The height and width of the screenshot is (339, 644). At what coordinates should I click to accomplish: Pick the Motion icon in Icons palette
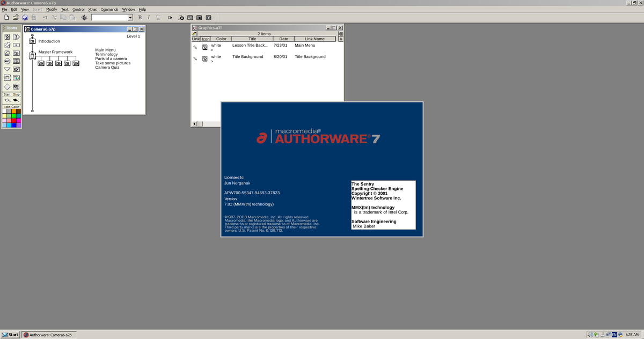(x=7, y=45)
